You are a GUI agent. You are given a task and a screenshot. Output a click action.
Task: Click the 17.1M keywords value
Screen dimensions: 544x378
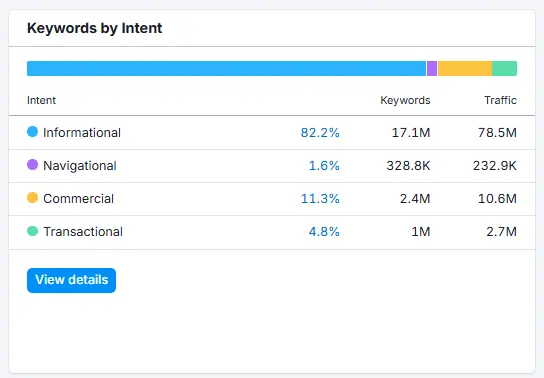point(411,132)
